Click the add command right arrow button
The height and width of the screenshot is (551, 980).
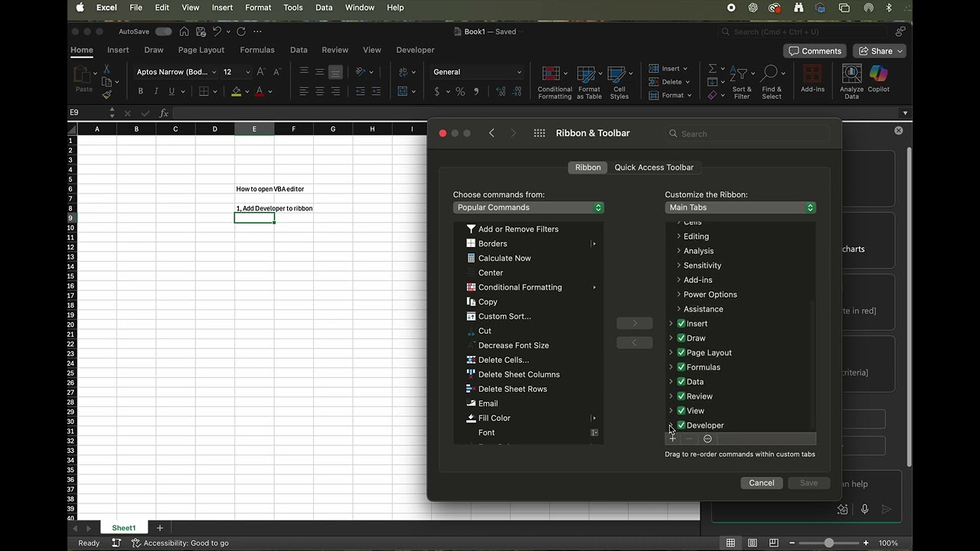[x=635, y=323]
